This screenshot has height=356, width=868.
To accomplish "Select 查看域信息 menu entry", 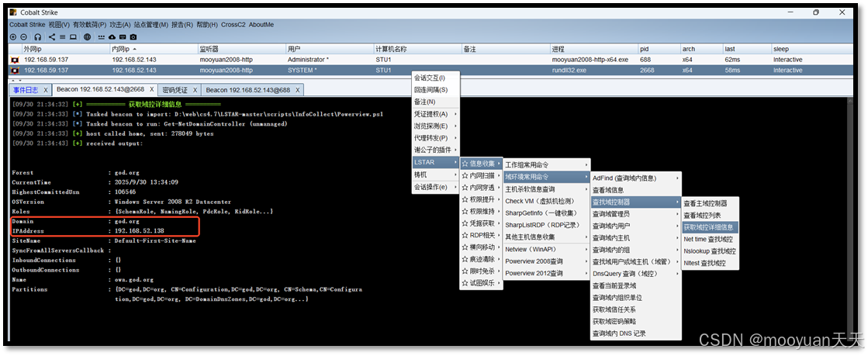I will point(635,190).
